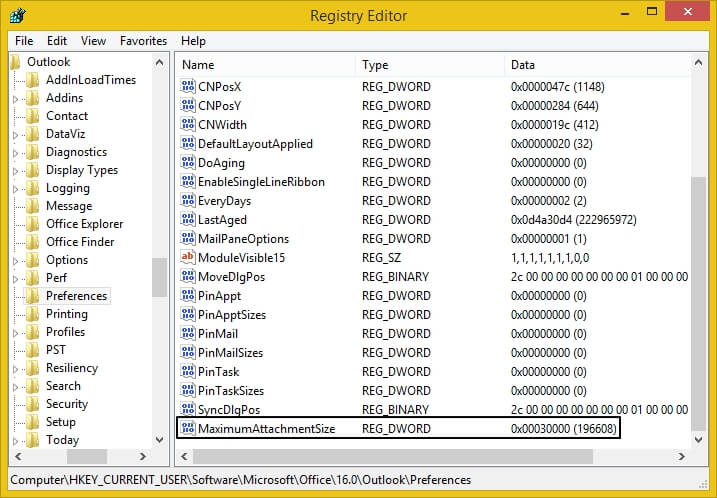Image resolution: width=717 pixels, height=498 pixels.
Task: Click the tree pane scroll down arrow
Action: click(x=160, y=440)
